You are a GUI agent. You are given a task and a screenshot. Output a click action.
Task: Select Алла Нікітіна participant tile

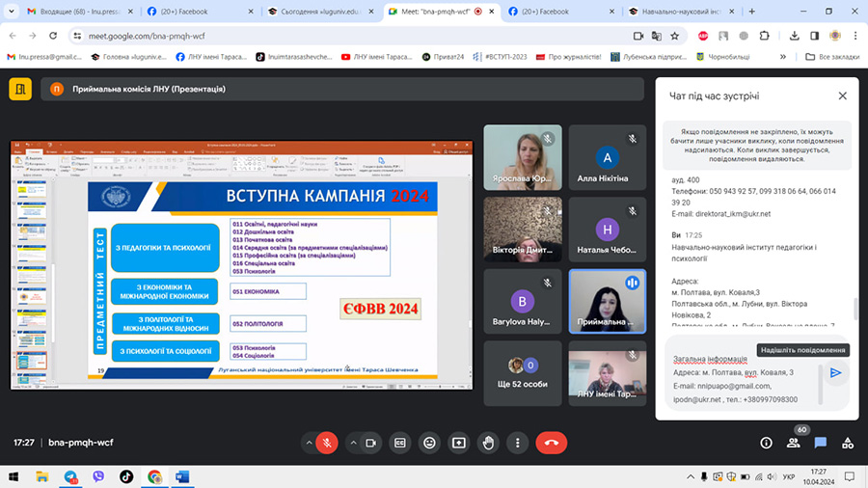click(608, 157)
